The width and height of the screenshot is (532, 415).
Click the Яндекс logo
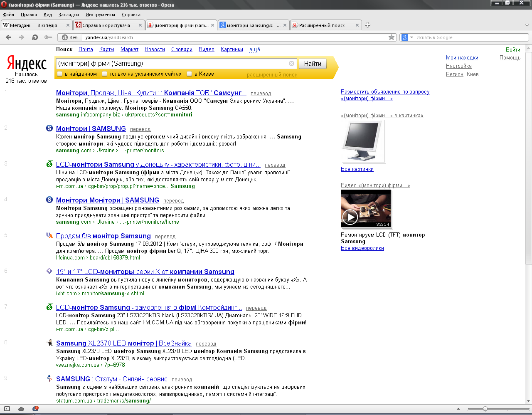pyautogui.click(x=27, y=64)
